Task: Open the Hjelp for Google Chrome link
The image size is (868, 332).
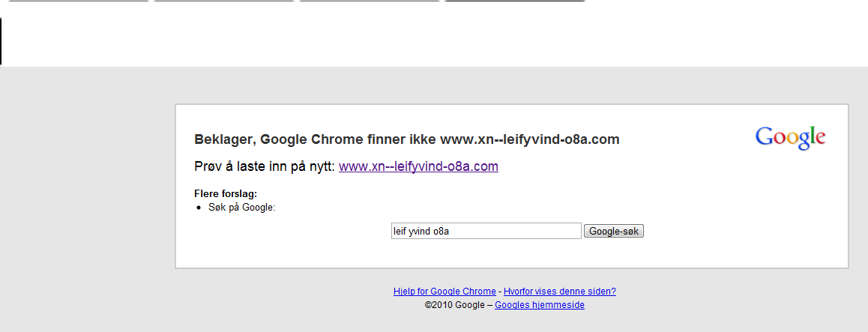Action: [444, 292]
